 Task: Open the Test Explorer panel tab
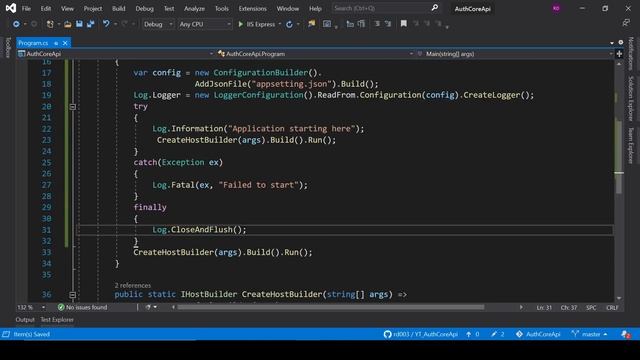click(57, 320)
